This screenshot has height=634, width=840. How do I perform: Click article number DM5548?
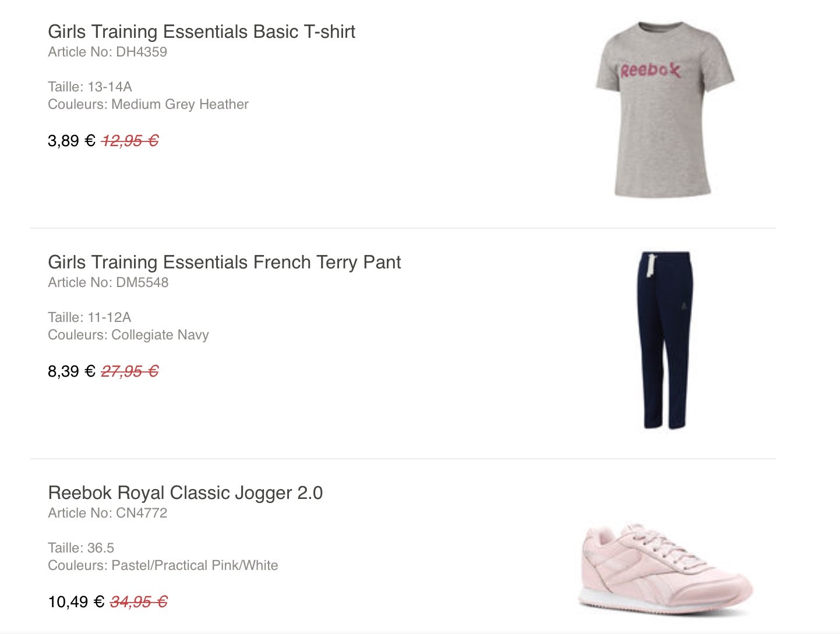pos(108,282)
